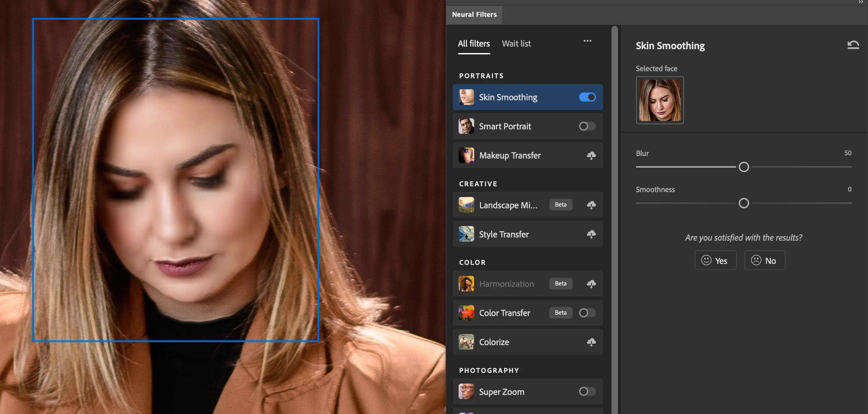Select the All filters tab
The height and width of the screenshot is (414, 868).
tap(474, 43)
